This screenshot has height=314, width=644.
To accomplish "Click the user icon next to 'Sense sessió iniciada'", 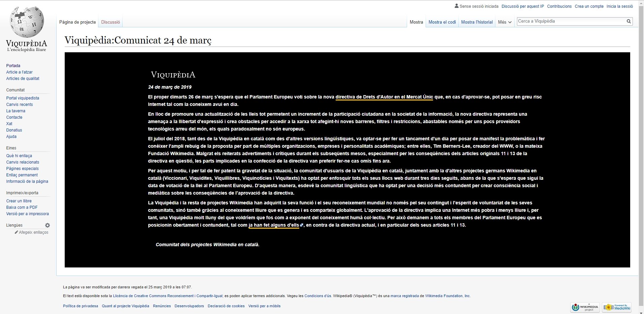I will coord(456,6).
